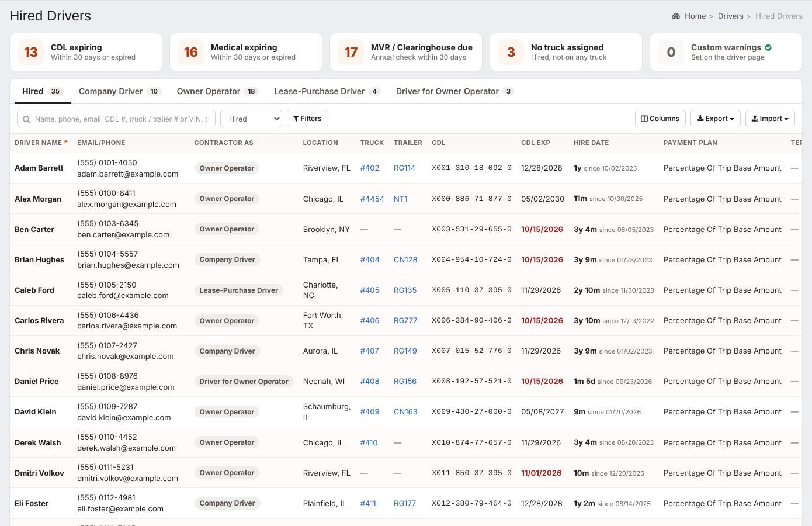812x526 pixels.
Task: Open driver Dmitri Volkov
Action: (x=39, y=473)
